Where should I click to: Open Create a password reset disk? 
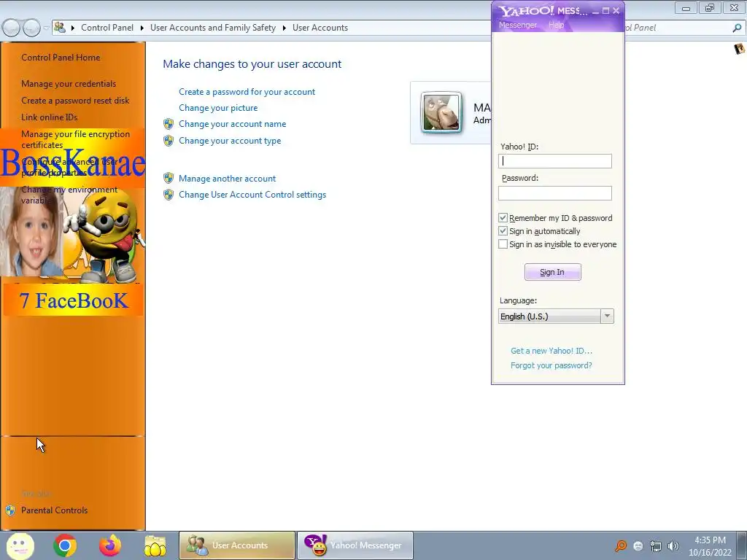(x=75, y=101)
